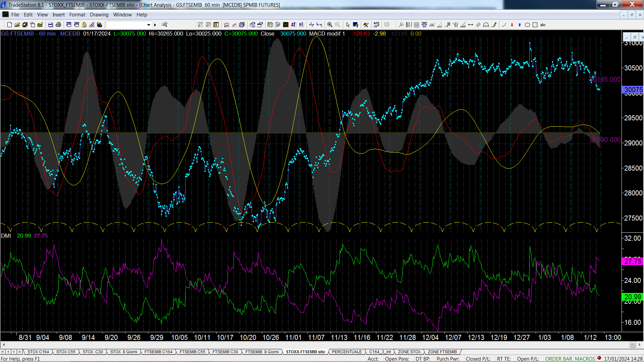644x362 pixels.
Task: Open the Insert menu
Action: click(x=58, y=15)
